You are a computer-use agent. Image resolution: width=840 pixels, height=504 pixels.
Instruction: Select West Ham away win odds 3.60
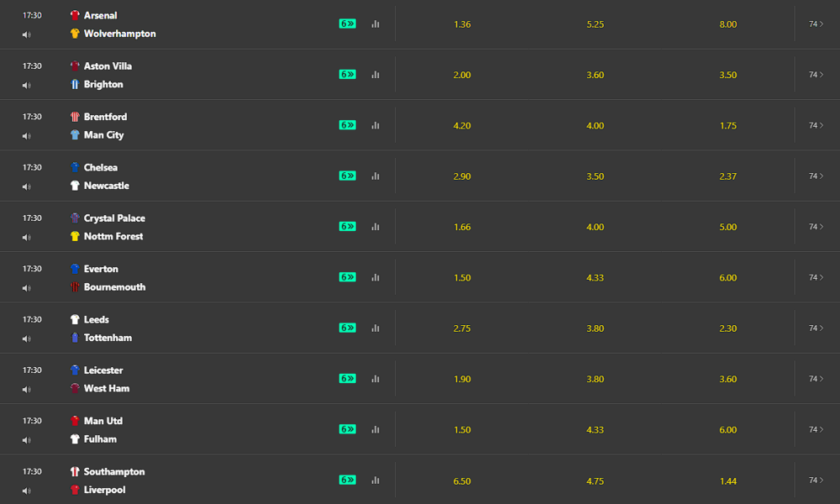[x=728, y=379]
